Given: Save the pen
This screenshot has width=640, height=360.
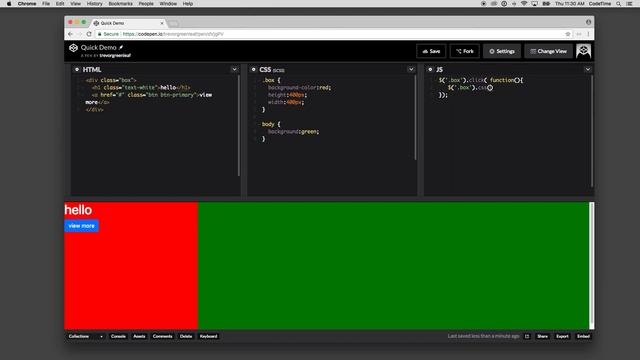Looking at the screenshot, I should [x=431, y=51].
